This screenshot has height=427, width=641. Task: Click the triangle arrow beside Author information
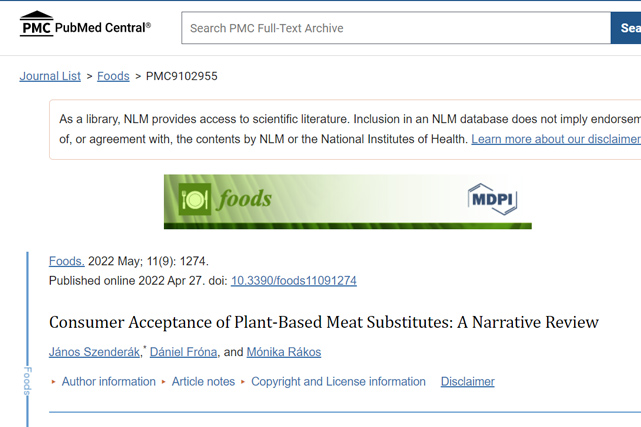(53, 382)
